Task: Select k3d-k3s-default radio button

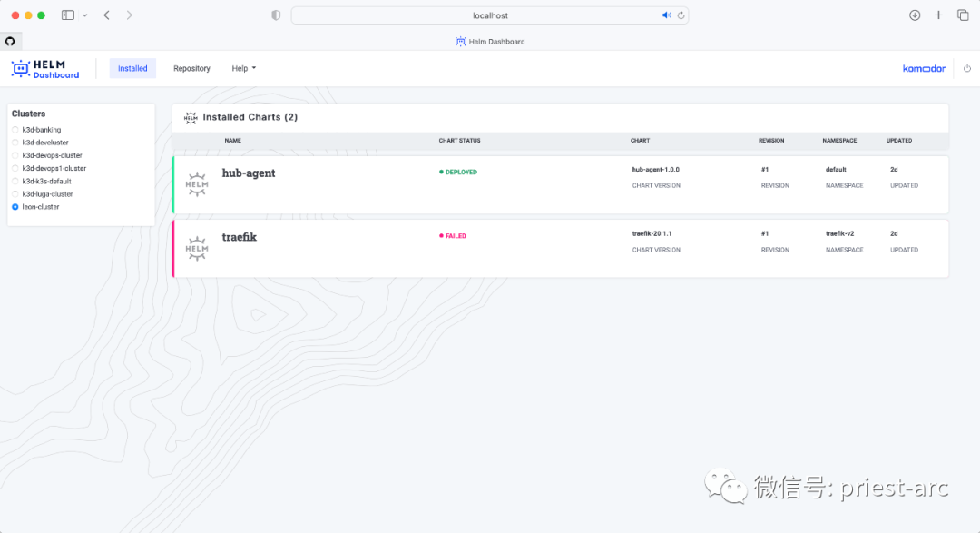Action: point(15,182)
